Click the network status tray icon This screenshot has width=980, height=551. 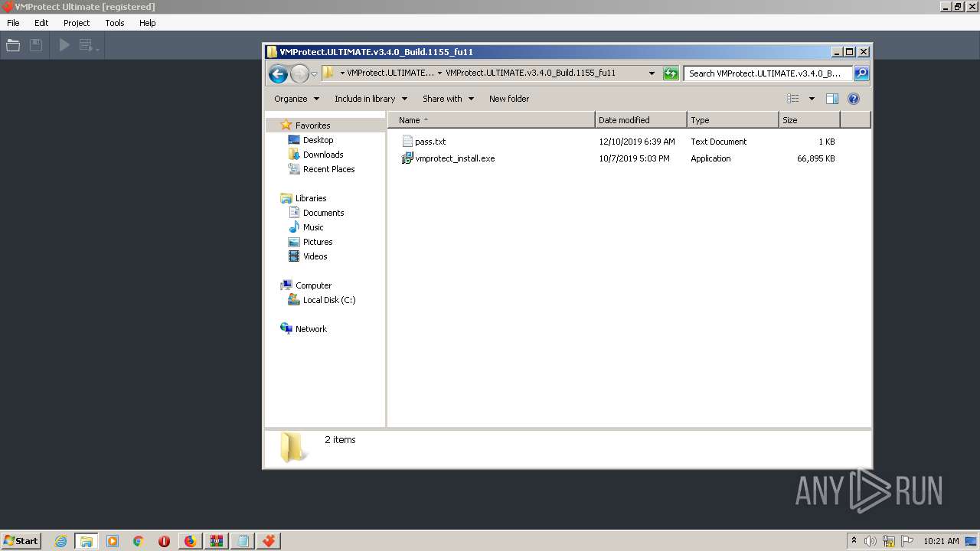[x=889, y=541]
